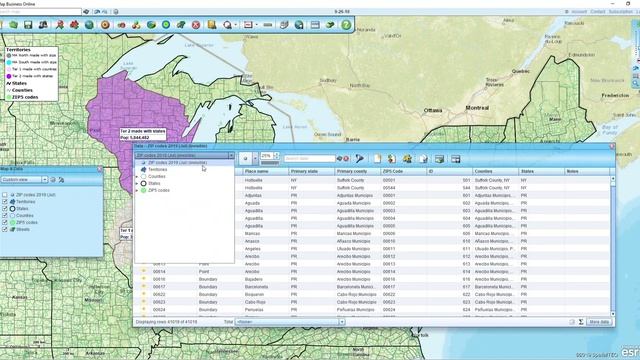Click the orange bullseye target icon
The height and width of the screenshot is (360, 640).
[105, 25]
